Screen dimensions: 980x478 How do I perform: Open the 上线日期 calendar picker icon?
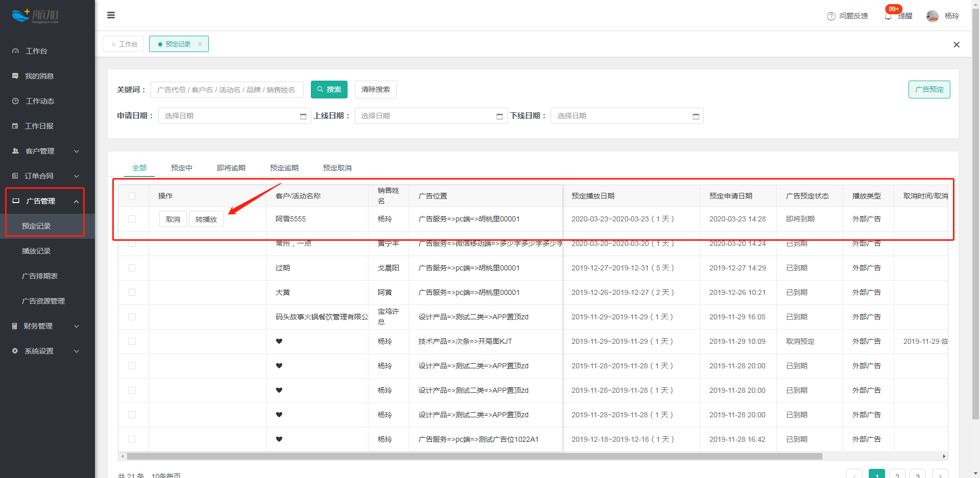coord(500,116)
